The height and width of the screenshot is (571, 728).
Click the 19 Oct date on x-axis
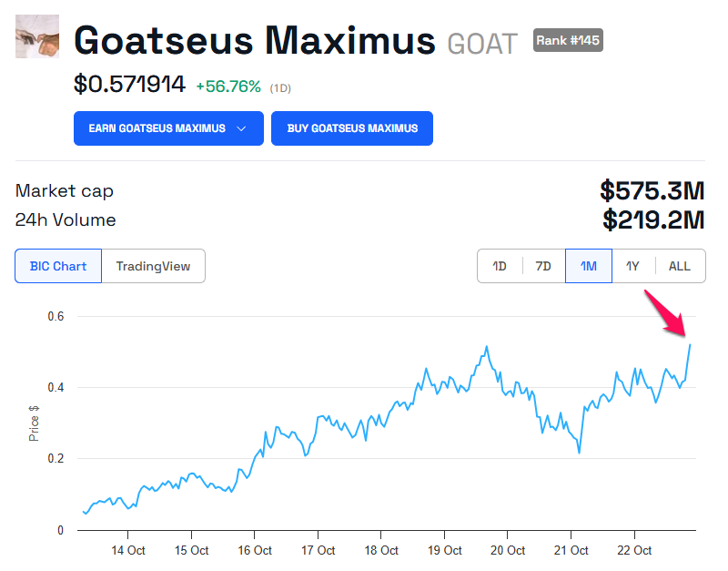click(x=445, y=550)
